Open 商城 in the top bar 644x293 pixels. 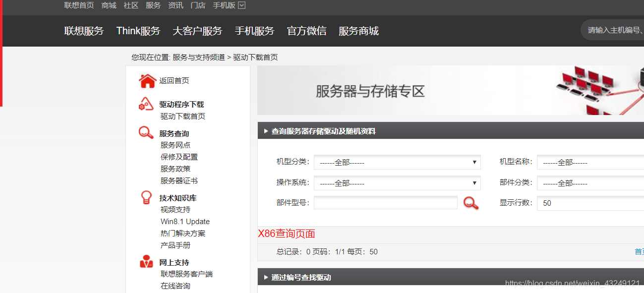(x=109, y=5)
